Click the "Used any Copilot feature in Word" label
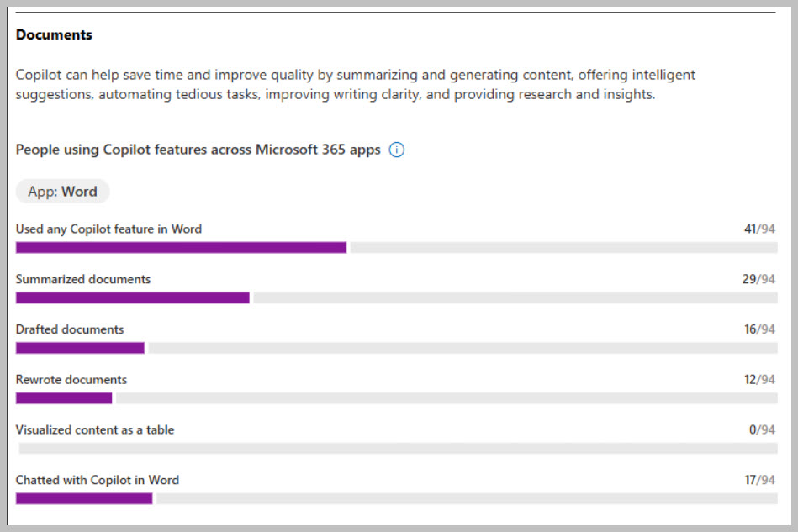The image size is (798, 532). [108, 229]
